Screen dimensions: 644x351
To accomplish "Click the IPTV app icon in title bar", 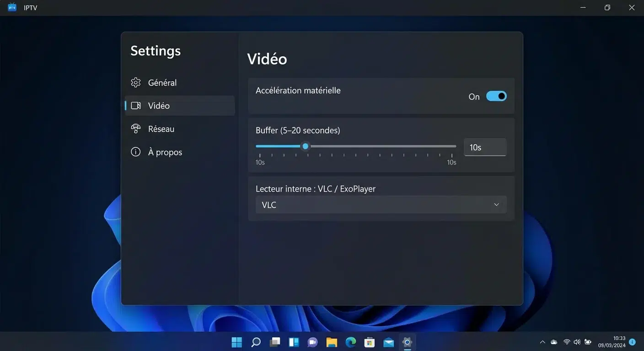I will 12,8.
